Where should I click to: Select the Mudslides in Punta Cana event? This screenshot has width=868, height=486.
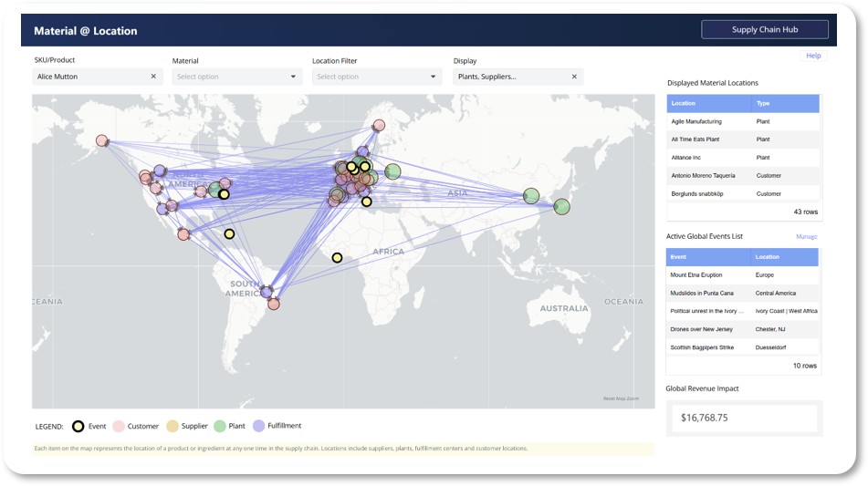[x=742, y=293]
